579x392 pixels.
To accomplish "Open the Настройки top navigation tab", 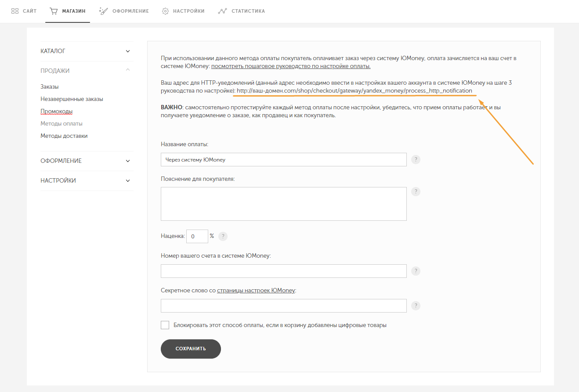I will tap(183, 11).
